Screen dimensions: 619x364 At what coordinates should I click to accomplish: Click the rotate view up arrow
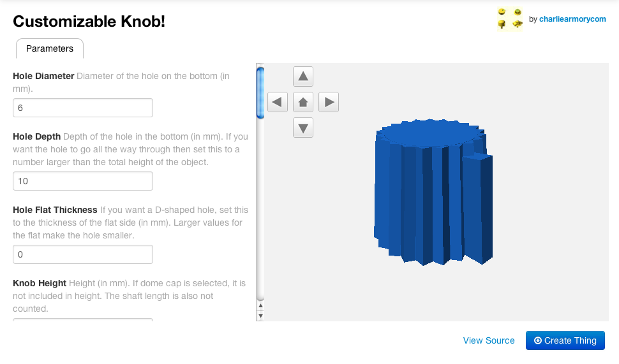[x=303, y=77]
